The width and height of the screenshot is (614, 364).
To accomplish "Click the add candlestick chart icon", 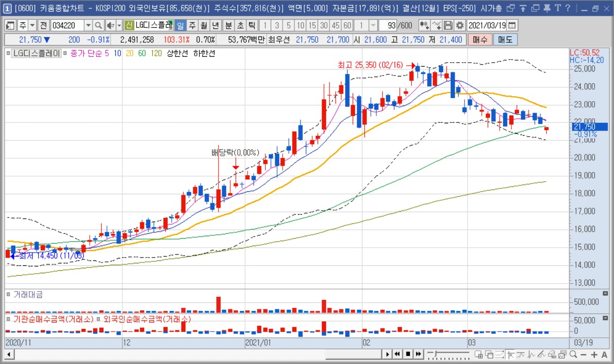I will 424,25.
